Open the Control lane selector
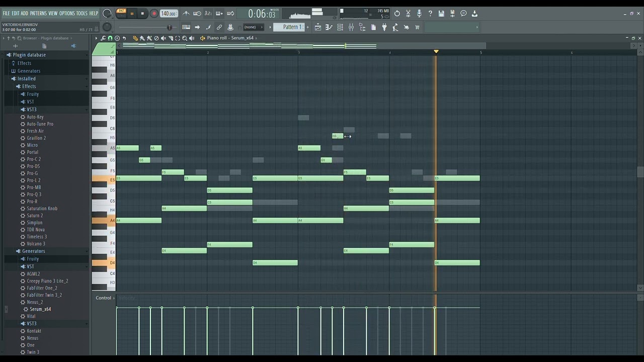The width and height of the screenshot is (644, 362). coord(105,298)
